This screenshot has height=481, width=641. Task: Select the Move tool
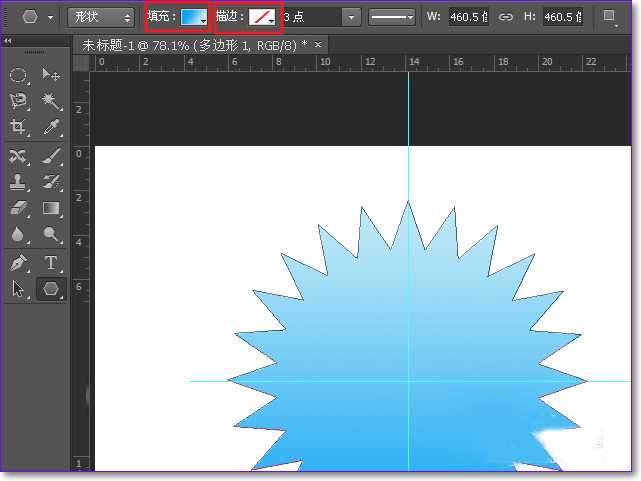pyautogui.click(x=50, y=75)
